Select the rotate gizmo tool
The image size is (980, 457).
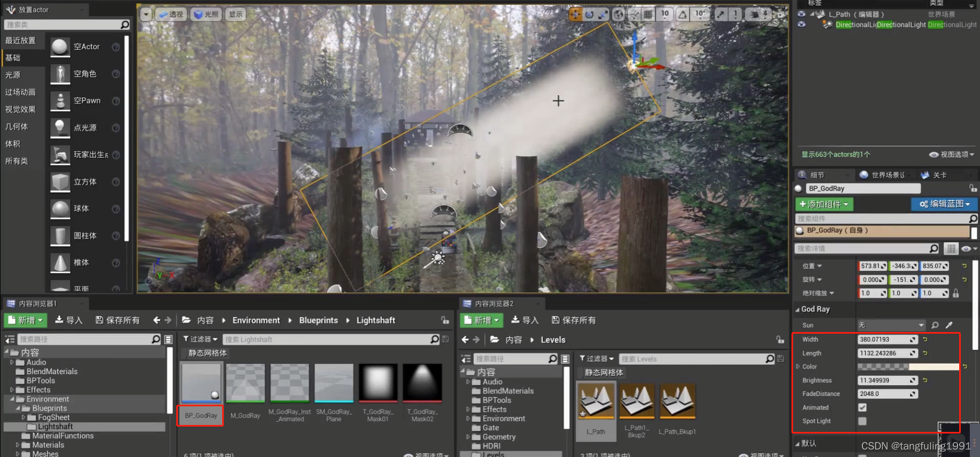click(590, 14)
